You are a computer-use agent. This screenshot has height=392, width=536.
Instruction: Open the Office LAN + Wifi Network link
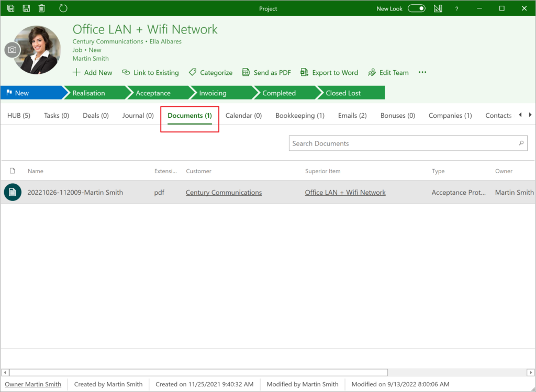[x=345, y=193]
